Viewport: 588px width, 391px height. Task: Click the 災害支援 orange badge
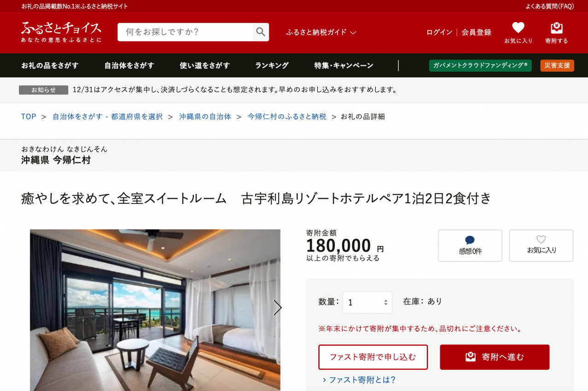click(557, 65)
